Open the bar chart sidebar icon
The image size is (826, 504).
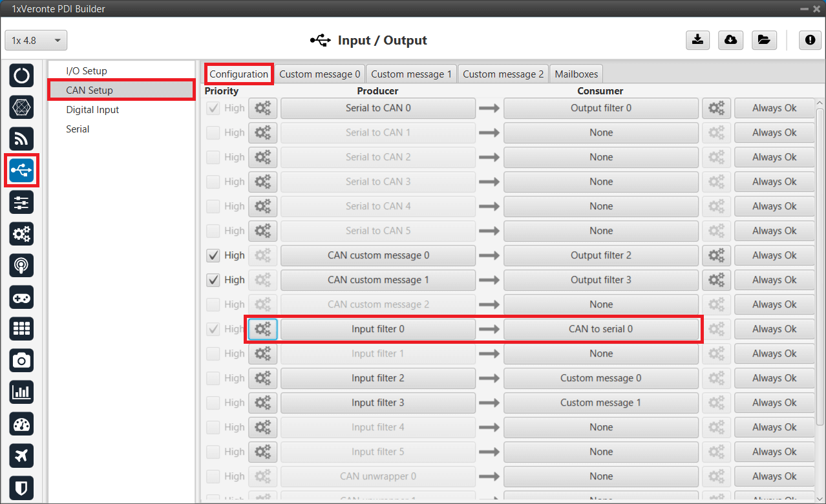(x=21, y=392)
